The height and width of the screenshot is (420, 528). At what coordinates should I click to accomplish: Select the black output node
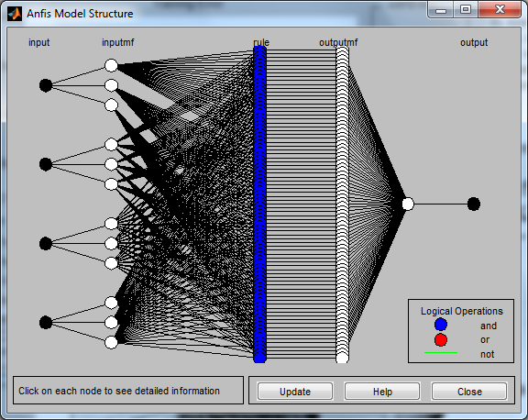click(x=473, y=204)
